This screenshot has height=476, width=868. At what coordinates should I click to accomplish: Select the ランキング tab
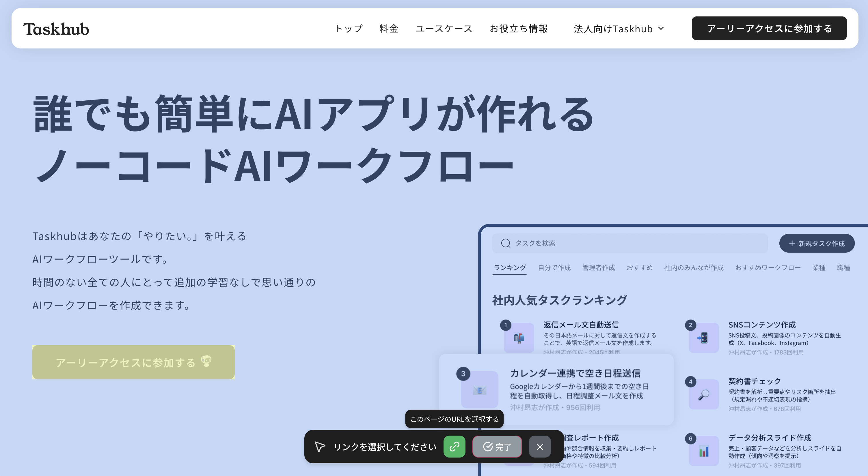tap(509, 268)
